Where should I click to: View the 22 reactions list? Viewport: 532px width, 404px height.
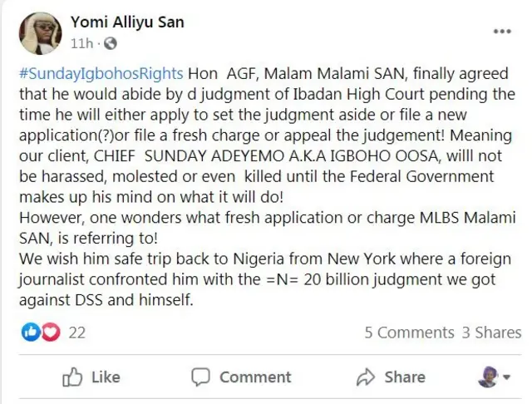tap(77, 333)
